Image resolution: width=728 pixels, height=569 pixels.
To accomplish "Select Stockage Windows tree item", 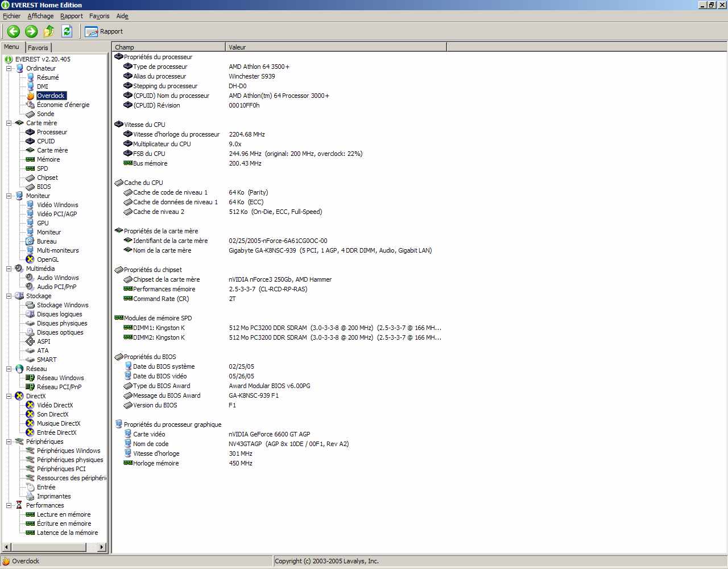I will pos(63,305).
